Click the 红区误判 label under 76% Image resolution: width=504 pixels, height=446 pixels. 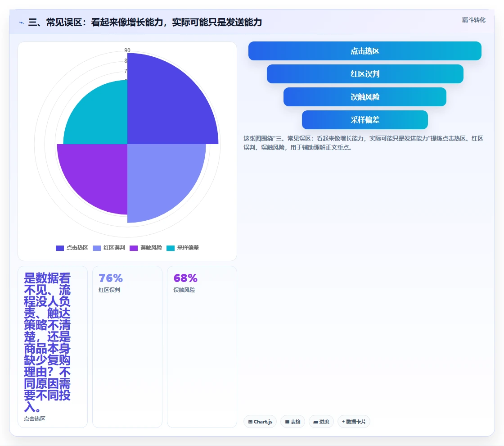click(x=109, y=290)
